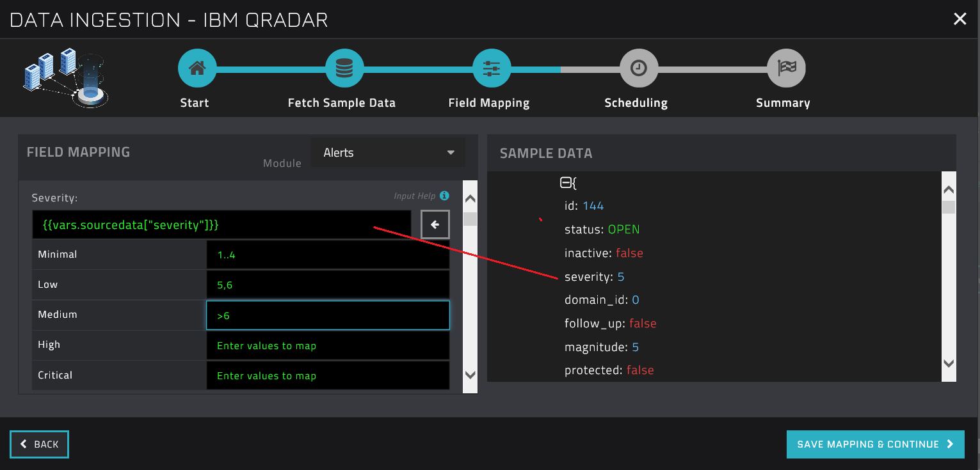The image size is (980, 470).
Task: Select the 'inactive: false' sample data row
Action: pyautogui.click(x=604, y=253)
